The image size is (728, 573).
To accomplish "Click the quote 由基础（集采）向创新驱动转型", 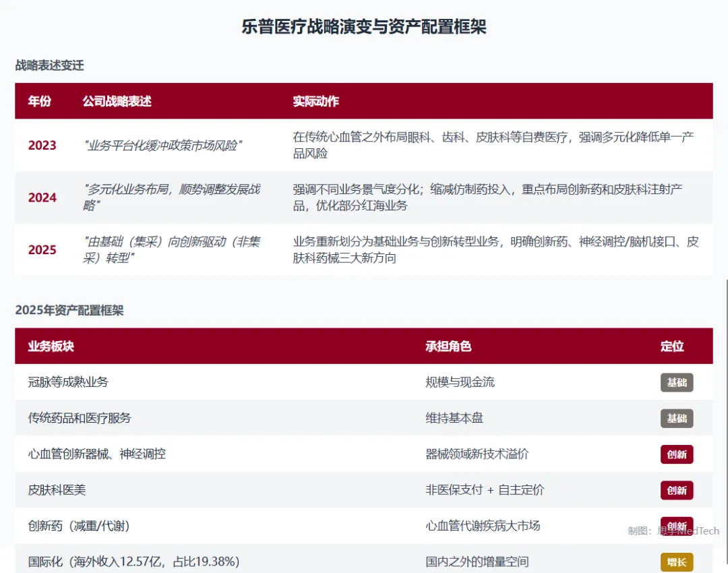I will pyautogui.click(x=172, y=250).
